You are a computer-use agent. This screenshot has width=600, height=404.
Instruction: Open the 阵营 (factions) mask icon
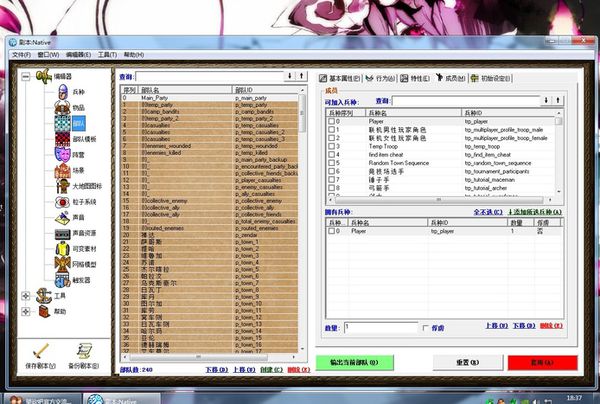[62, 155]
